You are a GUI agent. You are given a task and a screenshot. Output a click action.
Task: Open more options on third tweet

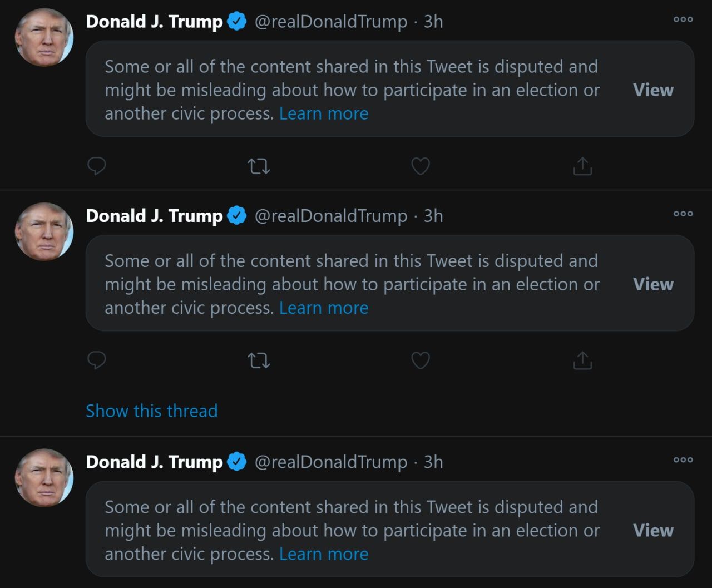[x=683, y=460]
